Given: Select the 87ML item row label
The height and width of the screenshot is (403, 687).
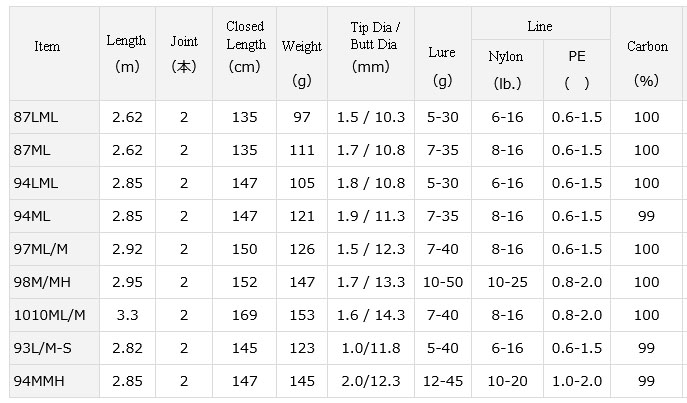Looking at the screenshot, I should [x=54, y=150].
